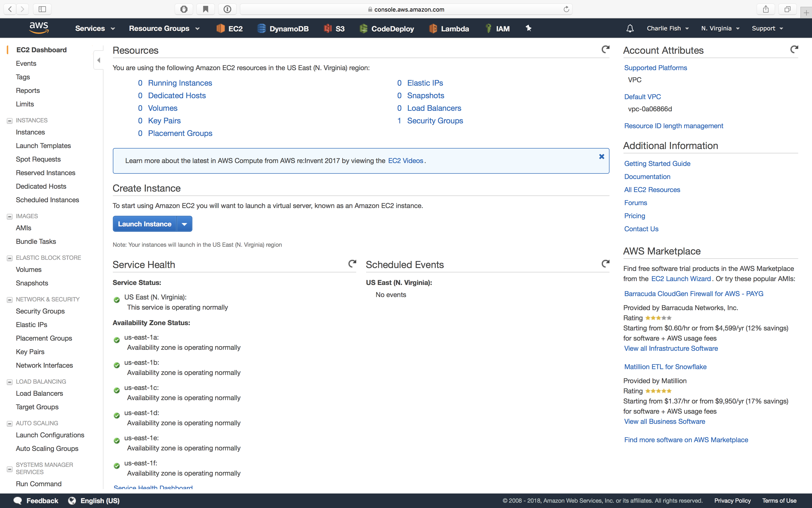Screen dimensions: 812x508
Task: Open the Launch Instance dropdown arrow
Action: [184, 224]
